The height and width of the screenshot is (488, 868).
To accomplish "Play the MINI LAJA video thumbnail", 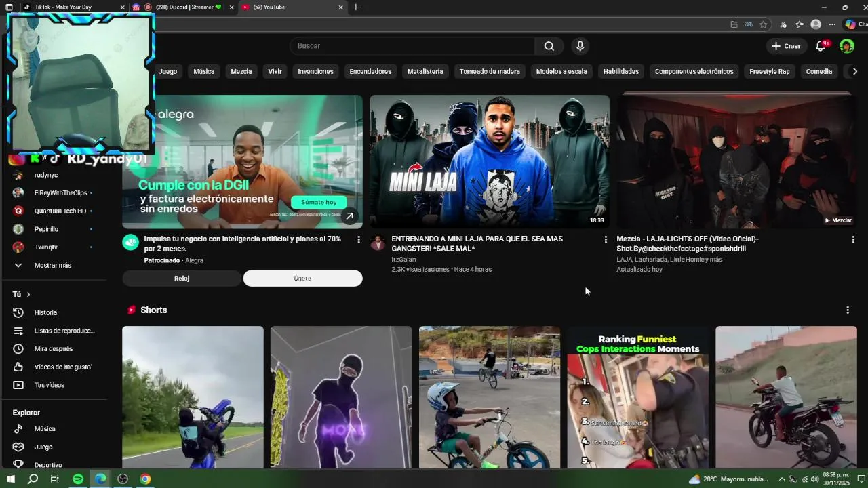I will click(490, 161).
